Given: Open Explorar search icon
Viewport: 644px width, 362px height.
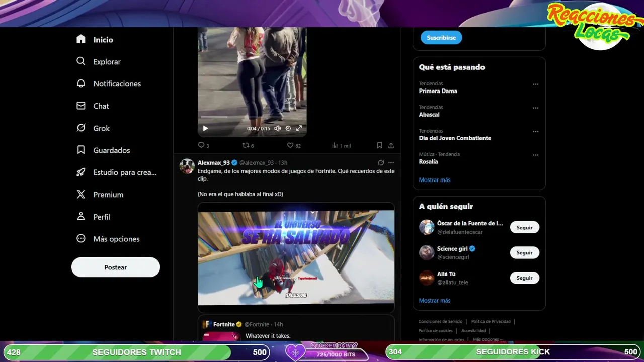Looking at the screenshot, I should (81, 61).
